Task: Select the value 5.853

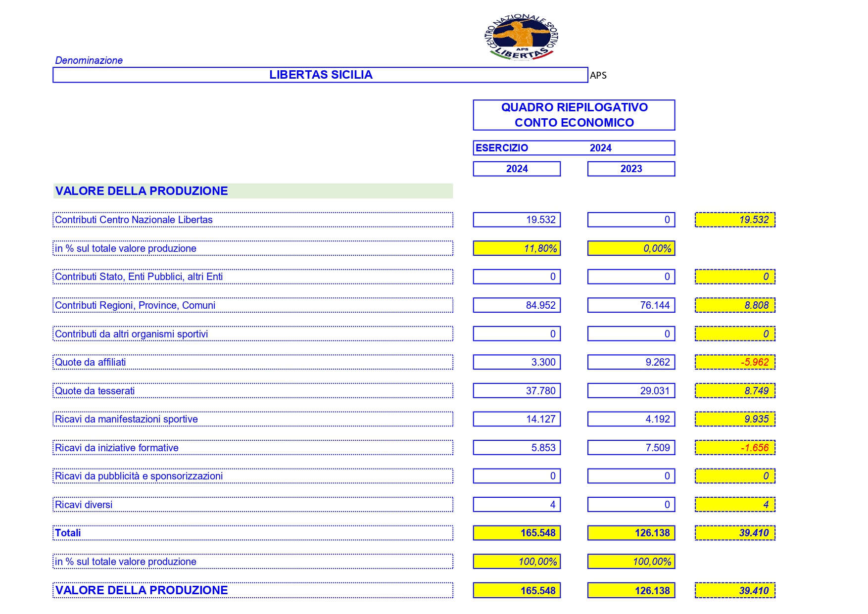Action: tap(517, 448)
